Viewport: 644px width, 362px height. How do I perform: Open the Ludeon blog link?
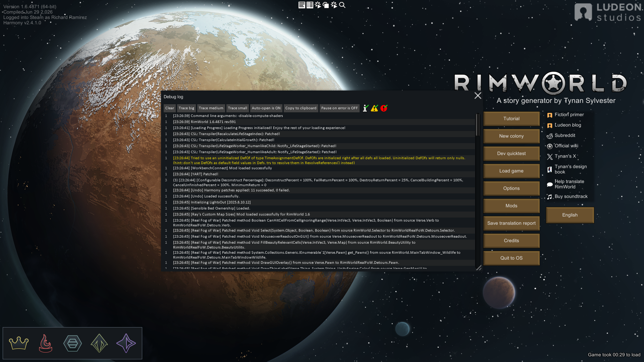point(564,125)
